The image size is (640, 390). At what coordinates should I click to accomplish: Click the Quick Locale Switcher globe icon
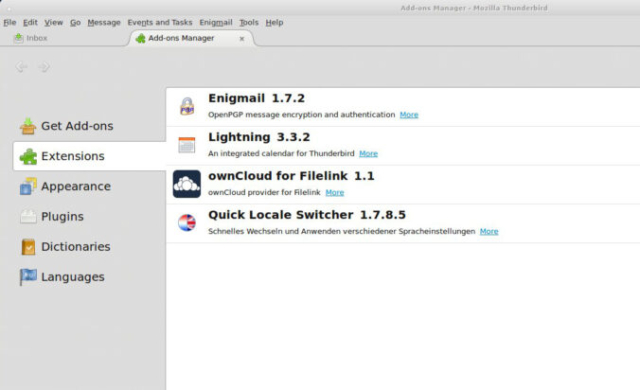pyautogui.click(x=187, y=223)
